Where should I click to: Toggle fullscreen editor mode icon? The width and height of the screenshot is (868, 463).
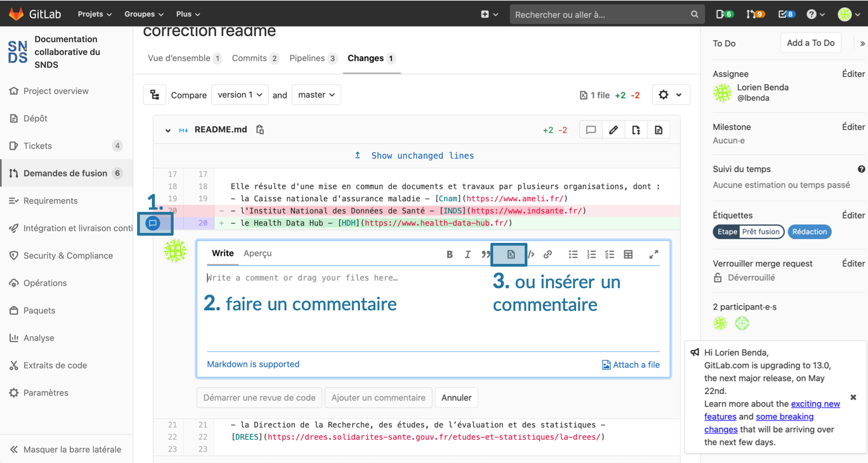click(653, 254)
